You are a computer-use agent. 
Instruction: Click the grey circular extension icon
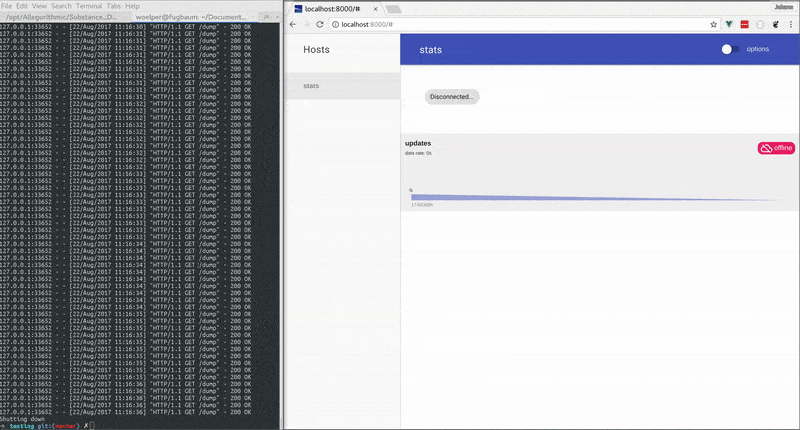click(760, 24)
